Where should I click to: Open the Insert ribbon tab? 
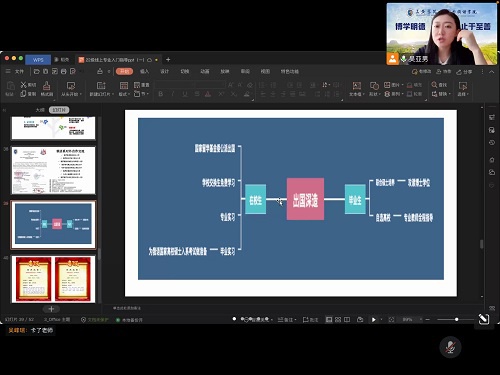pos(144,71)
